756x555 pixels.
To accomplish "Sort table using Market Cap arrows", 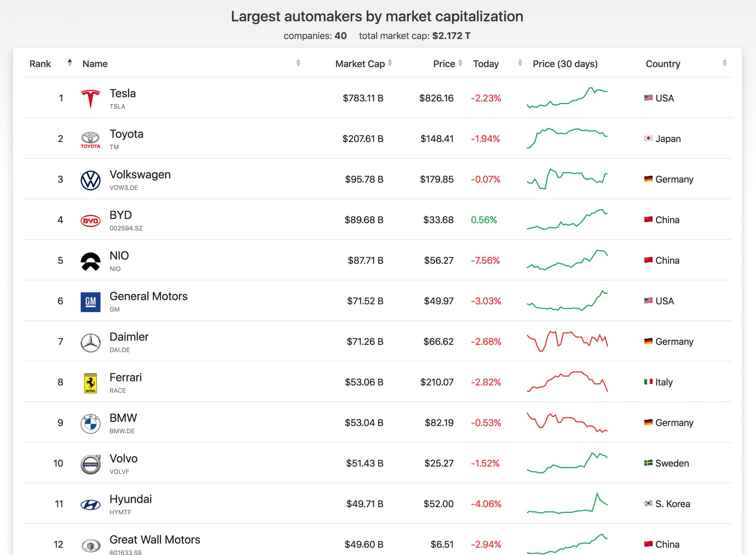I will point(390,63).
